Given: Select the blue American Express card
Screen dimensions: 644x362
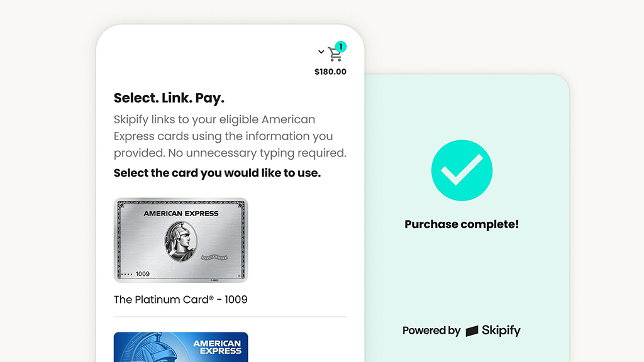Looking at the screenshot, I should point(180,347).
